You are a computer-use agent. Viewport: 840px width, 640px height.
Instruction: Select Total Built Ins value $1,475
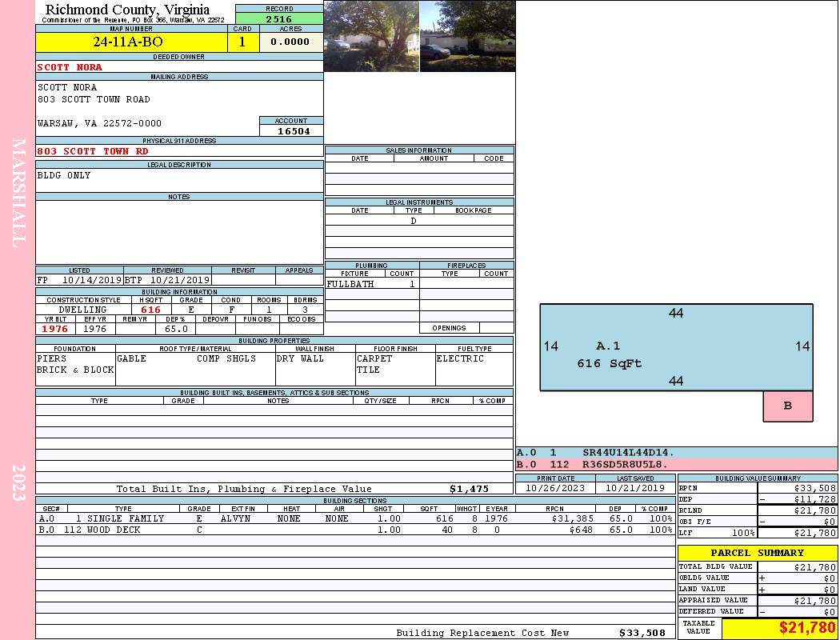pos(470,489)
